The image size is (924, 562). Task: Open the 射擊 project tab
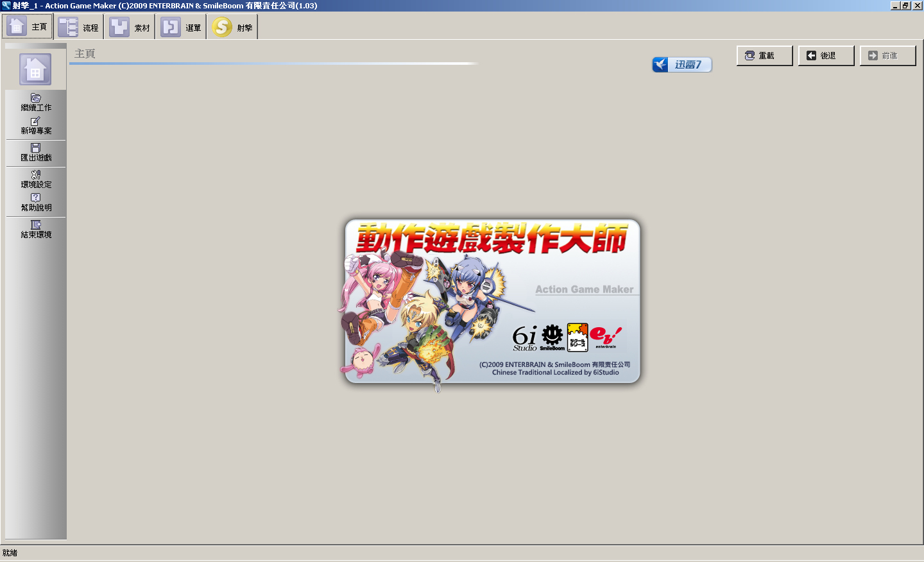233,28
